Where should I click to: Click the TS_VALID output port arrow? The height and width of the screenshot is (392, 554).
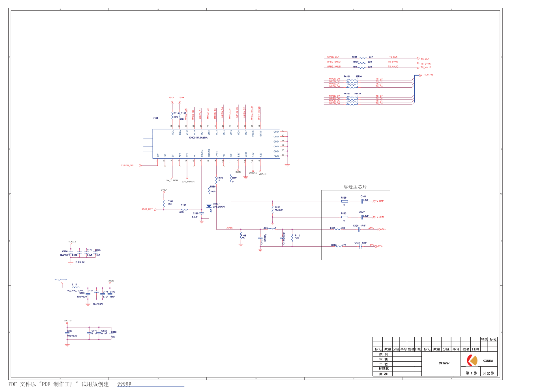tap(418, 67)
